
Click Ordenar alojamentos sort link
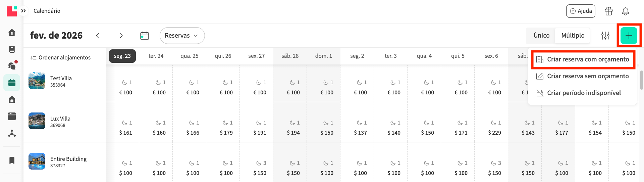pos(61,57)
